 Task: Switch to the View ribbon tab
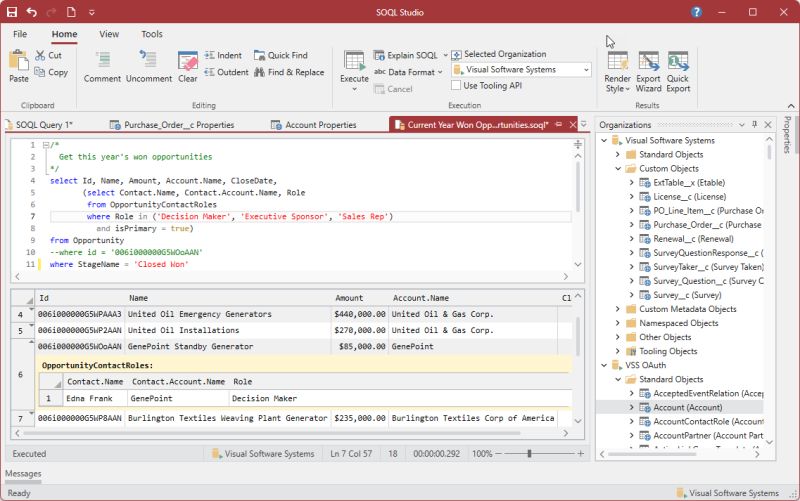click(x=109, y=34)
